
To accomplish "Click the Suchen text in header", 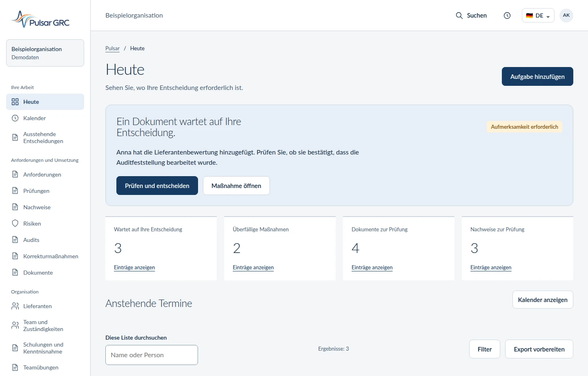I will 477,16.
